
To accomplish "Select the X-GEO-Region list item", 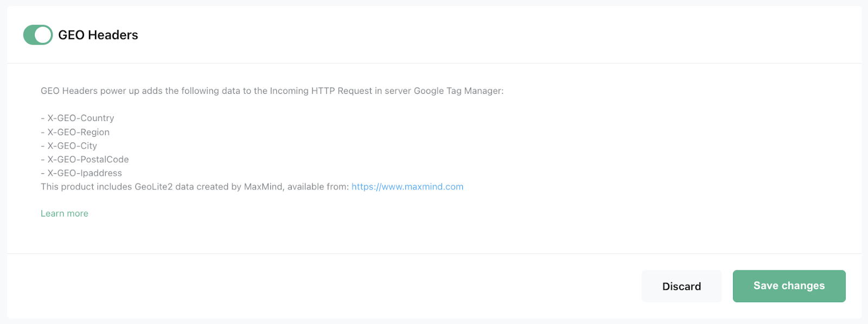I will 78,132.
